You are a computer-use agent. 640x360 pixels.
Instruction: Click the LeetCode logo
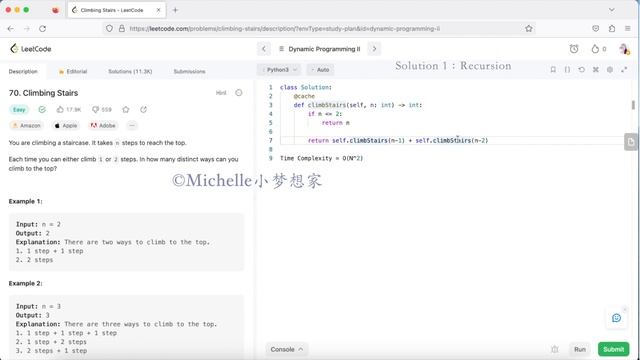tap(31, 49)
